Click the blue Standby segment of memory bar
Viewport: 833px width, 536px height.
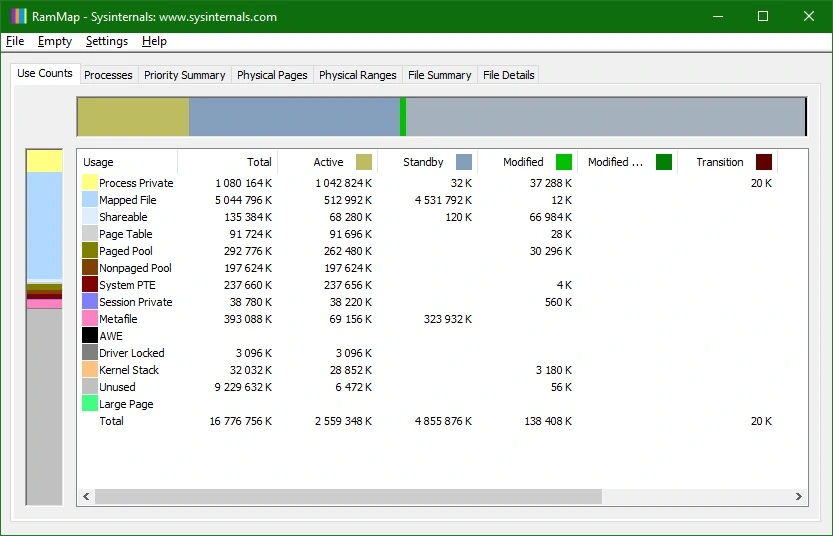pyautogui.click(x=294, y=117)
